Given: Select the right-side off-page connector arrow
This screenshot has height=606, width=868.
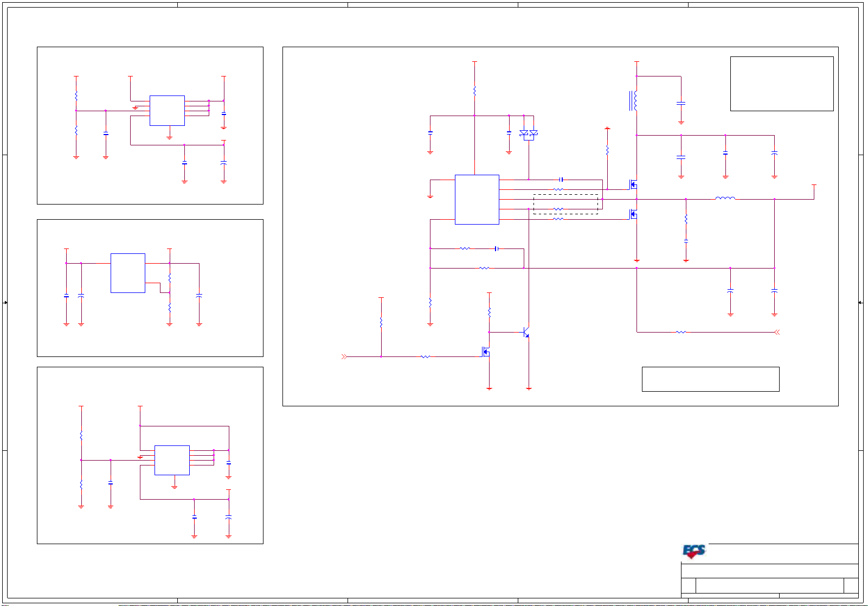Looking at the screenshot, I should [x=777, y=332].
